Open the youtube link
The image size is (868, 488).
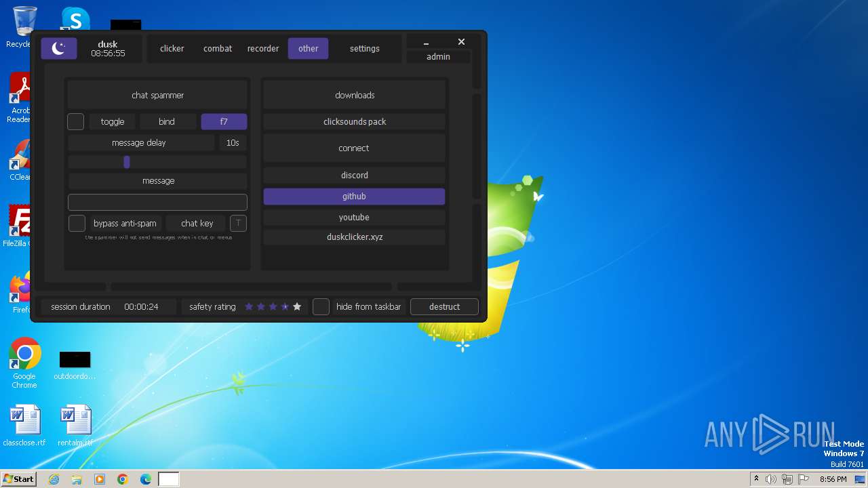click(354, 217)
